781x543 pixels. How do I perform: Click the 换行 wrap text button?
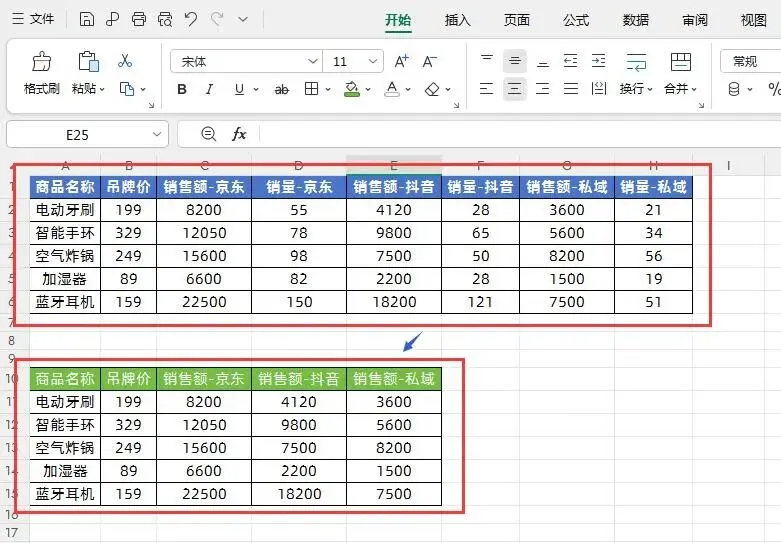coord(636,74)
